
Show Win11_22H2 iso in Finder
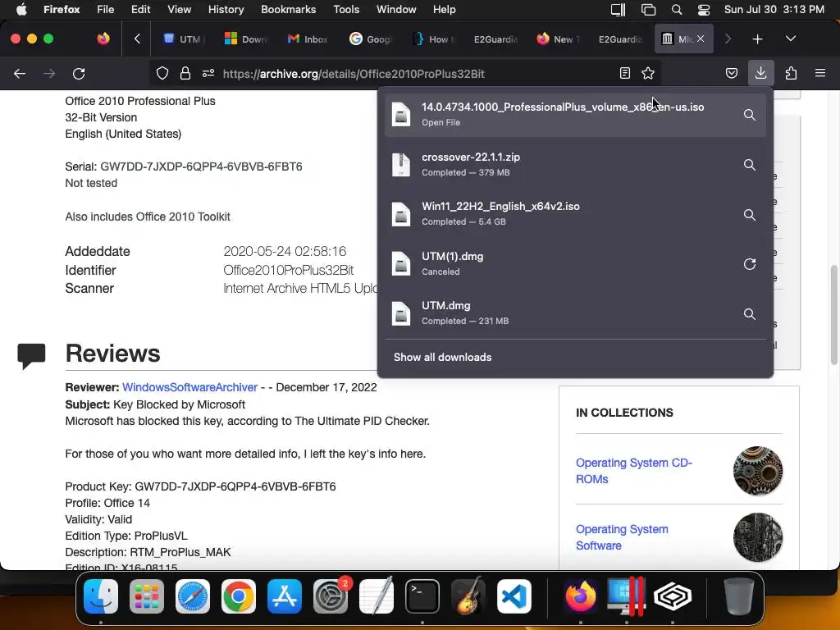pos(750,214)
